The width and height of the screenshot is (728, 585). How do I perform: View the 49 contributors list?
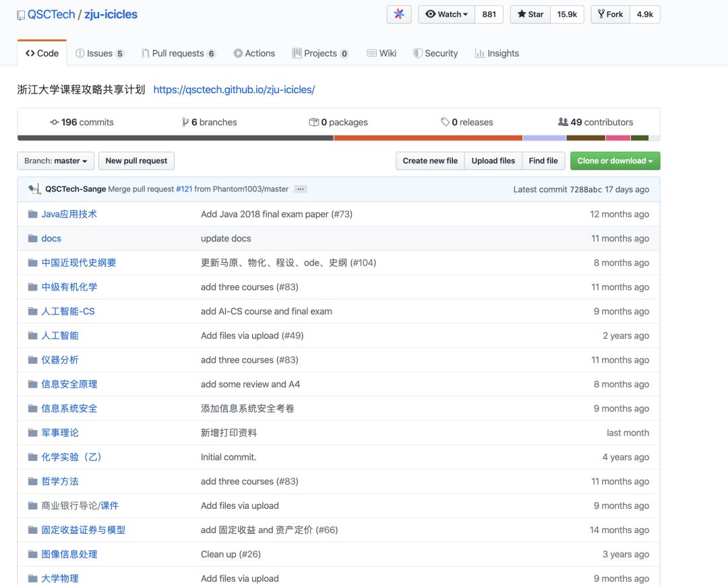(595, 122)
